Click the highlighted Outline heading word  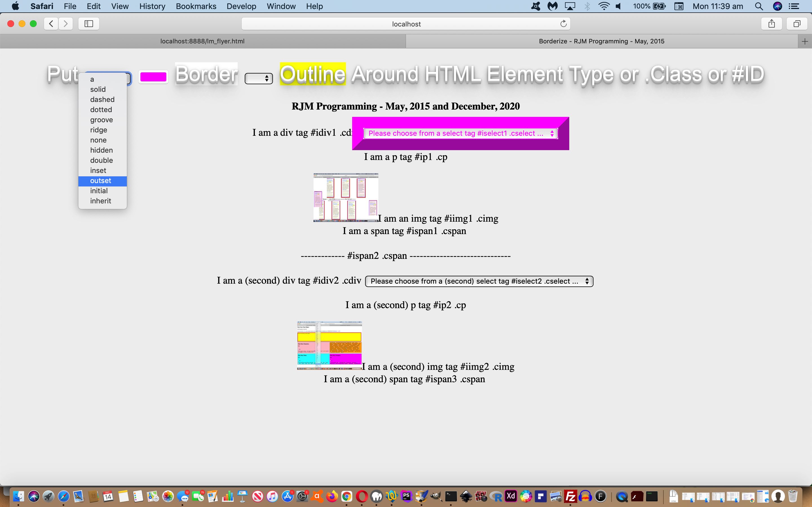[x=312, y=74]
